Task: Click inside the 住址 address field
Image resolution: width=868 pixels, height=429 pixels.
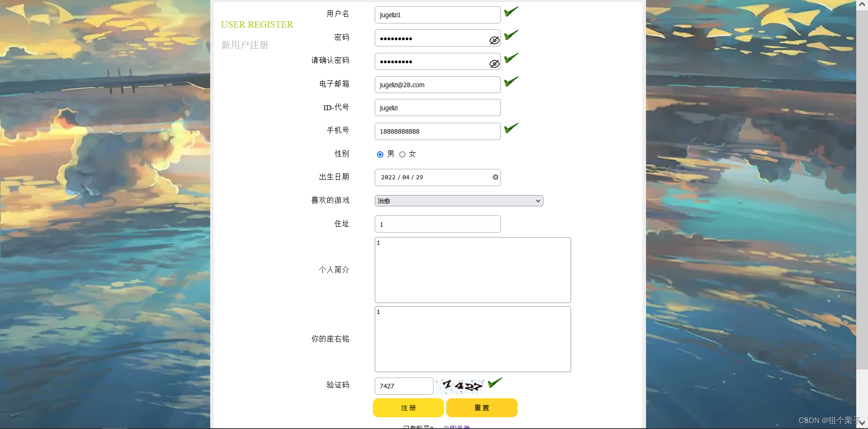Action: click(437, 224)
